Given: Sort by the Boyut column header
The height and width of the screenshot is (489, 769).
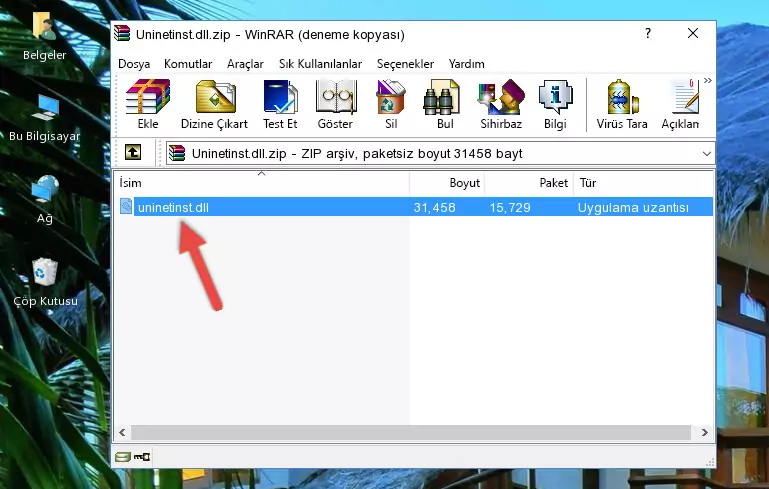Looking at the screenshot, I should click(447, 183).
